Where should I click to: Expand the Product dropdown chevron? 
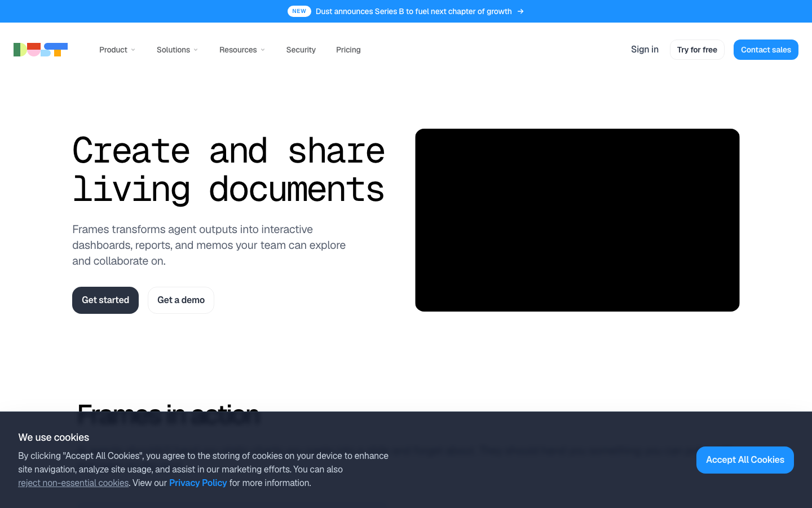tap(133, 50)
